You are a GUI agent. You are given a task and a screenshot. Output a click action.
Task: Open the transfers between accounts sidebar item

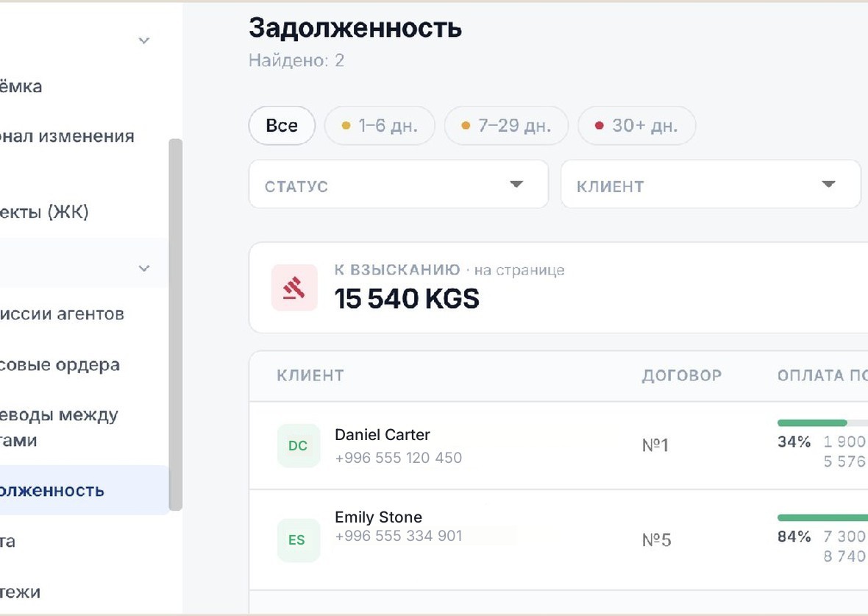point(60,428)
